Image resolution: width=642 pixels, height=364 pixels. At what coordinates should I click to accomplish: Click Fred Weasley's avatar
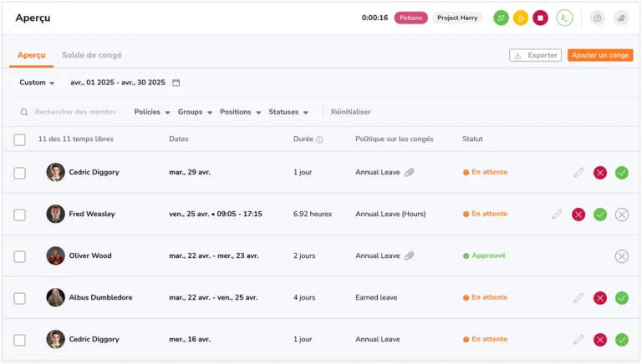[x=55, y=215]
